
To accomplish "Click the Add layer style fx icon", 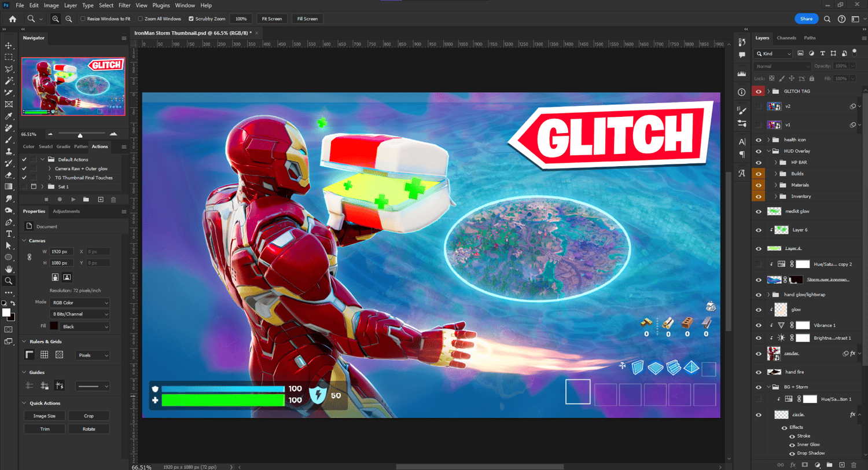I will [x=793, y=465].
